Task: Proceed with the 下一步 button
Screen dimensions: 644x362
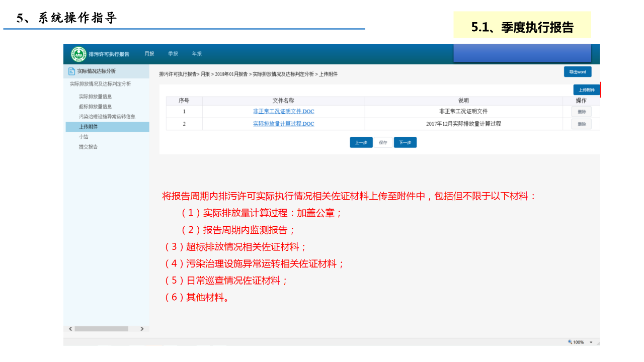Action: point(405,143)
